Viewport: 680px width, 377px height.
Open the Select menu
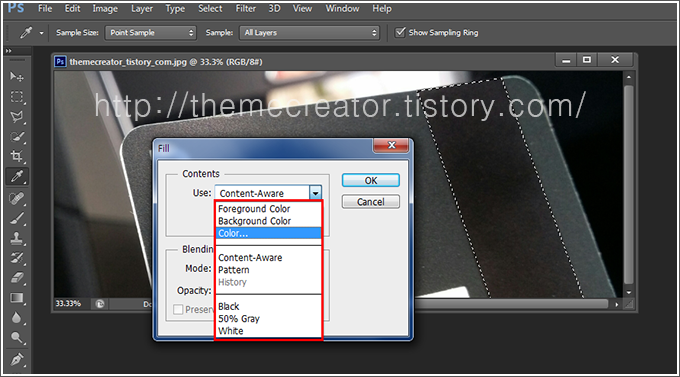[x=210, y=9]
